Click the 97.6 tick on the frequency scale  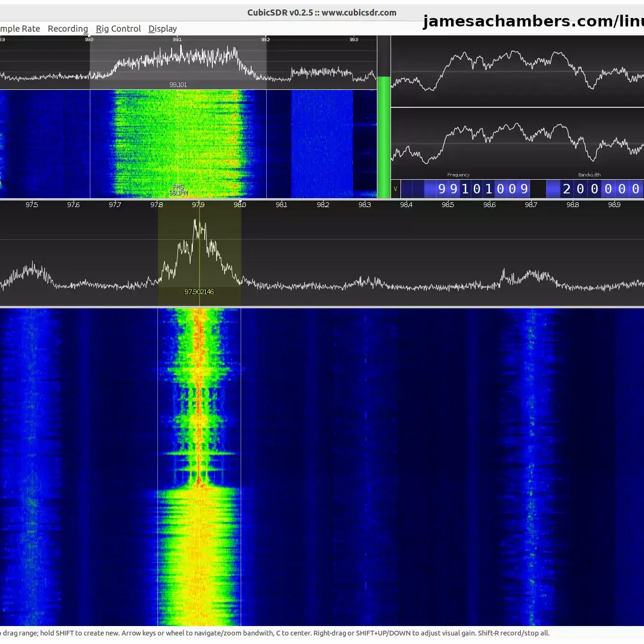tap(73, 205)
